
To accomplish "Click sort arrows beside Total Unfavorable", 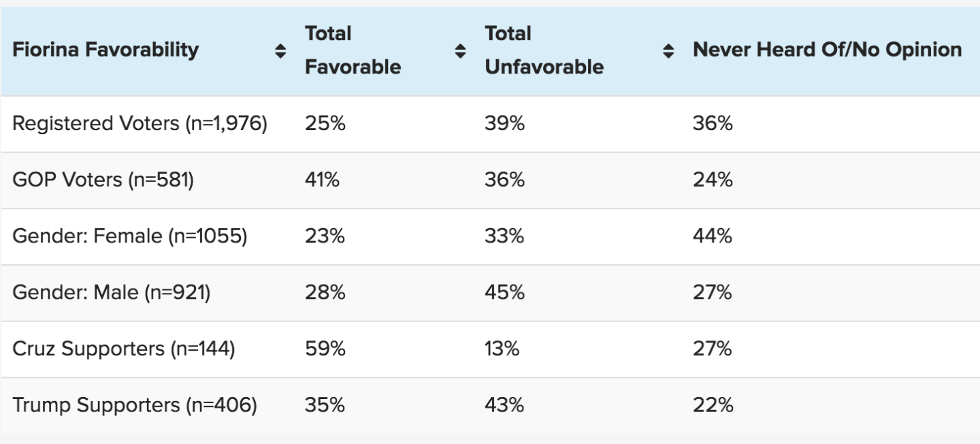I will 669,50.
